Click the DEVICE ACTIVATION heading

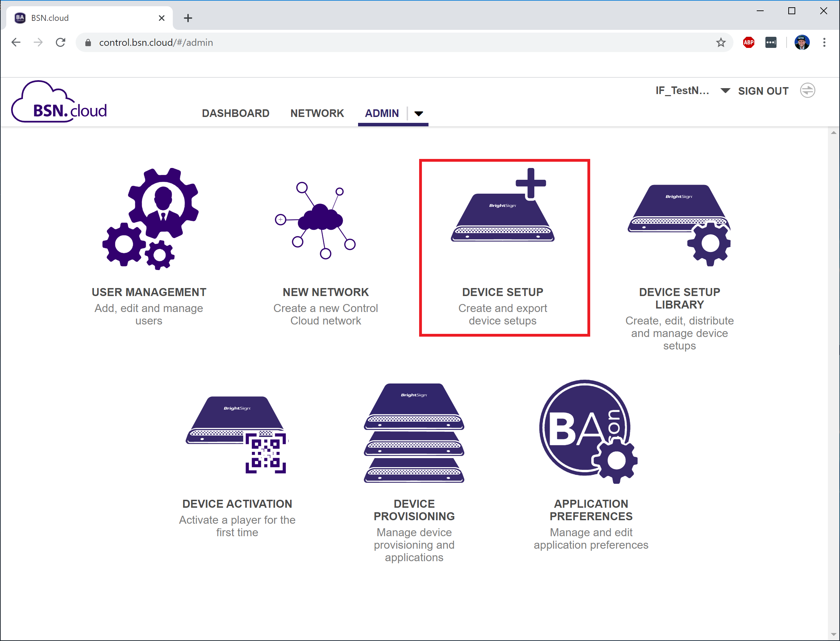click(x=237, y=504)
